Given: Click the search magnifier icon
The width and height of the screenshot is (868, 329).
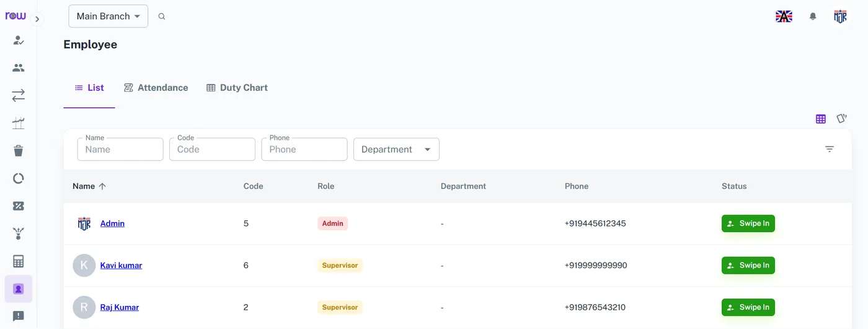Looking at the screenshot, I should click(162, 17).
